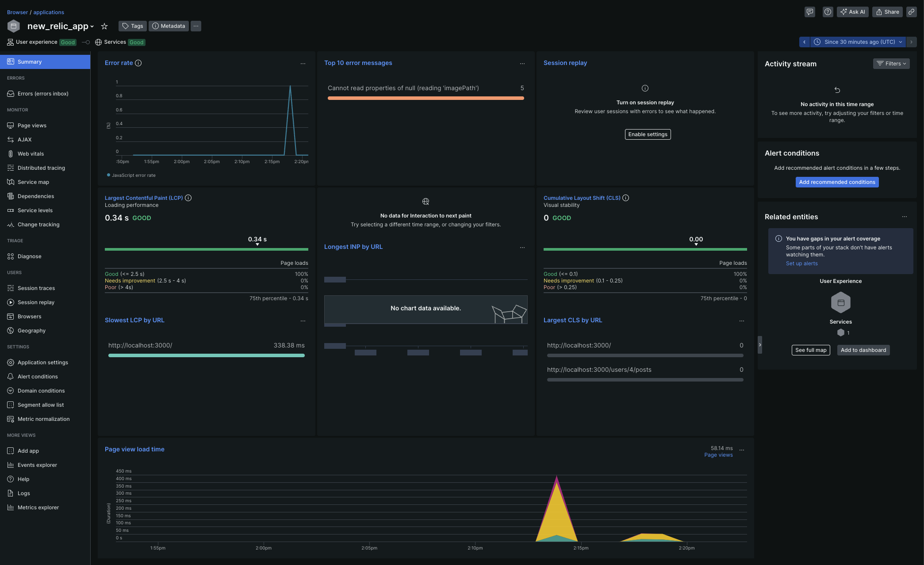The width and height of the screenshot is (924, 565).
Task: Collapse the right sidebar panel handle
Action: pos(760,345)
